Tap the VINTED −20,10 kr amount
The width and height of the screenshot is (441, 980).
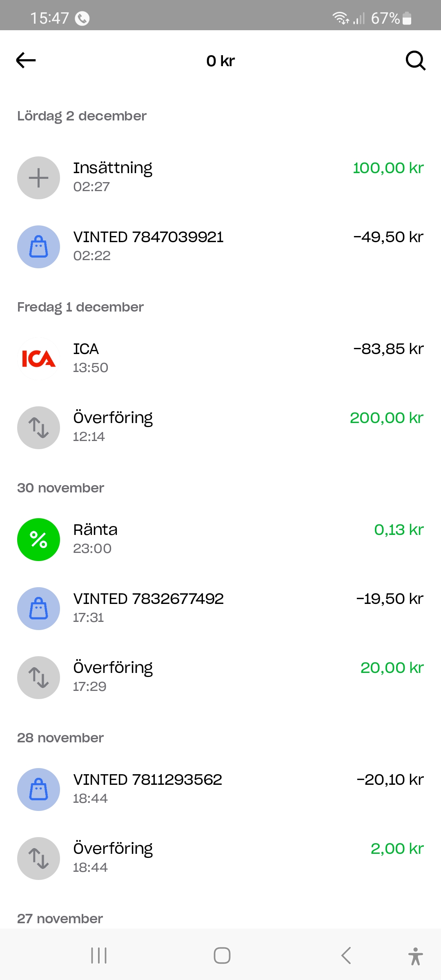tap(390, 780)
